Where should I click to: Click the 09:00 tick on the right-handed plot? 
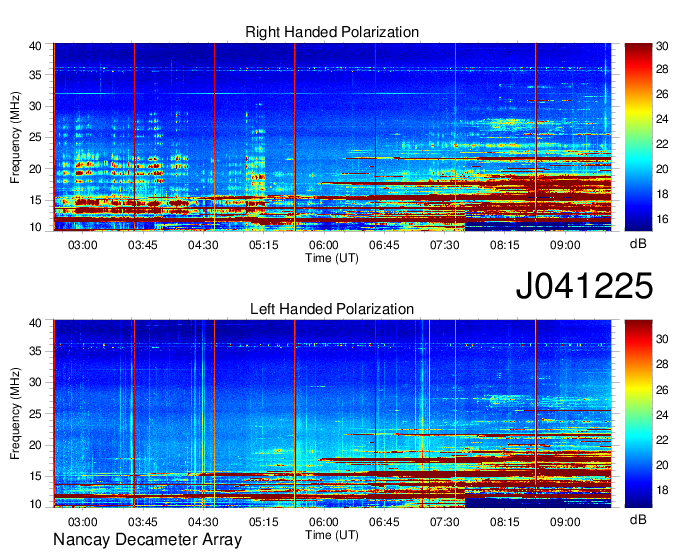pyautogui.click(x=565, y=245)
